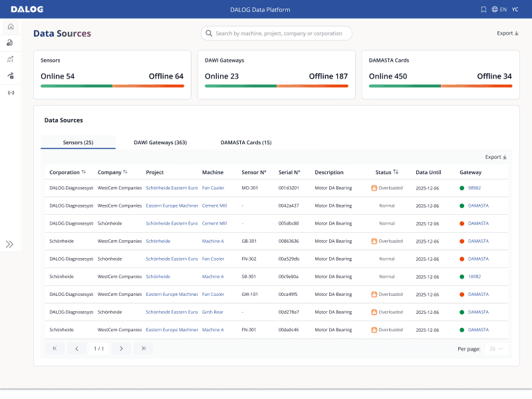This screenshot has width=532, height=399.
Task: Focus the machine or project search field
Action: point(277,33)
